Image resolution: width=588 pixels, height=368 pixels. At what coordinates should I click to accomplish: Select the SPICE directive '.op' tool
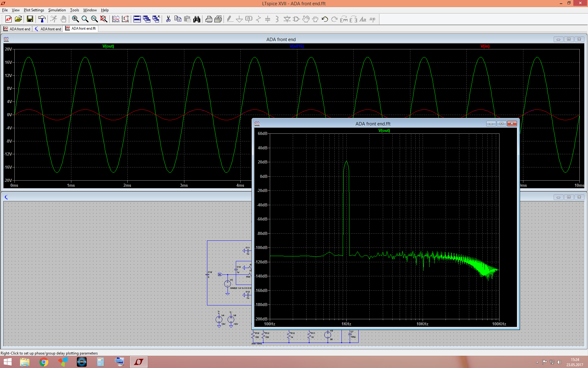tap(372, 19)
